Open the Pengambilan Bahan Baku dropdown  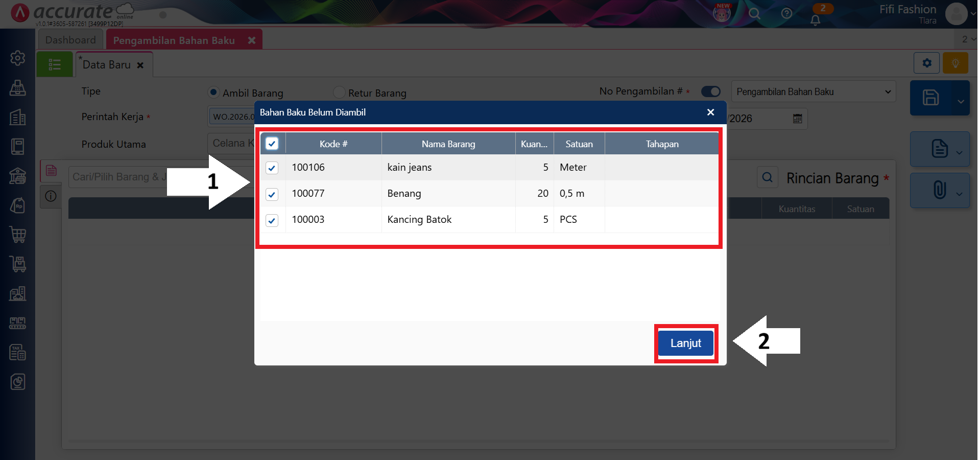tap(813, 92)
